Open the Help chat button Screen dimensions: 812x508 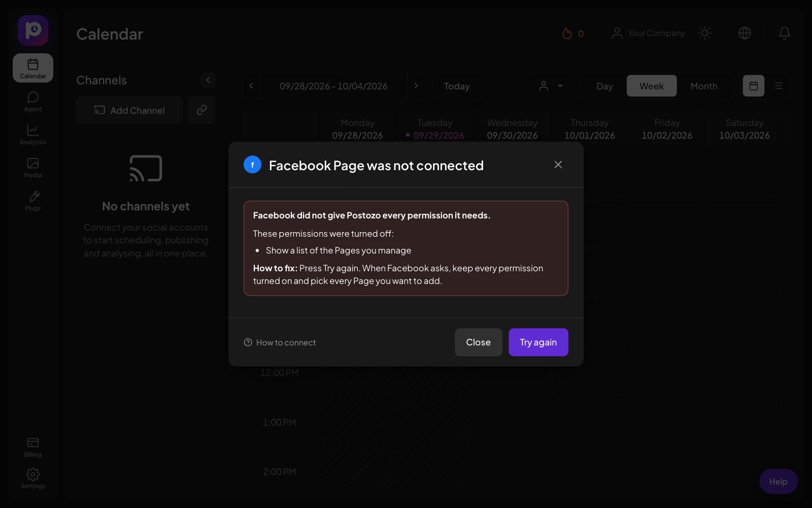779,482
